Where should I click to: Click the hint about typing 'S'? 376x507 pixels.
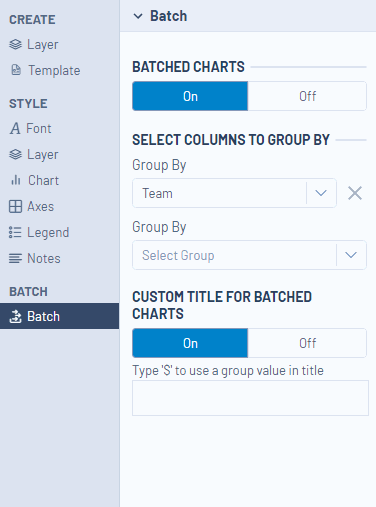(x=228, y=371)
